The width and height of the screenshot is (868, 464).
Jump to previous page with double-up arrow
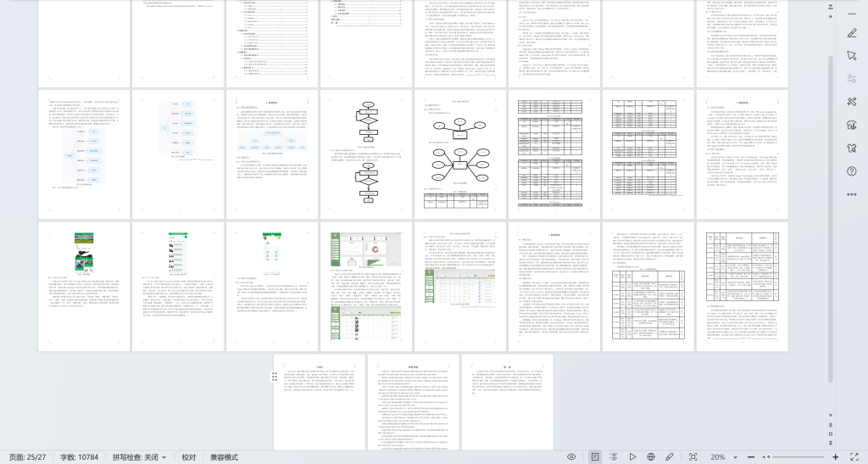pos(831,425)
